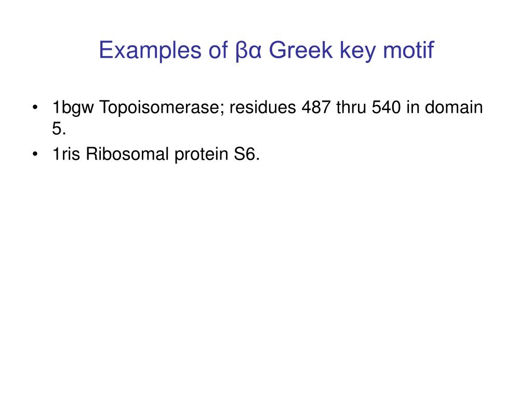Click the second bullet point marker

(x=35, y=154)
